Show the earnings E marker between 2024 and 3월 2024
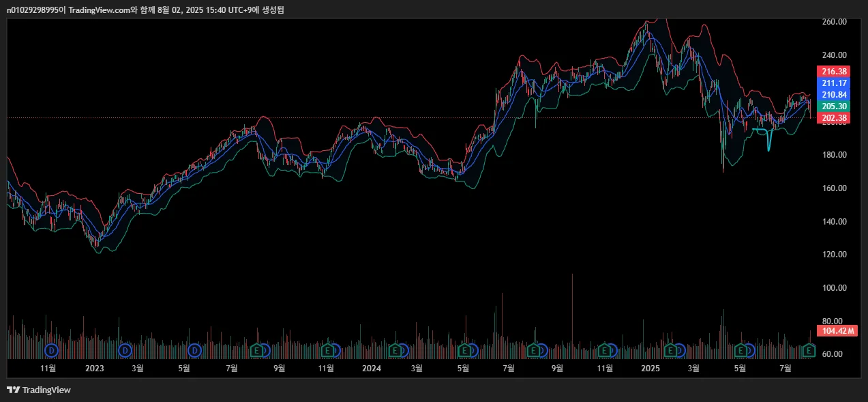The height and width of the screenshot is (402, 868). pos(395,350)
